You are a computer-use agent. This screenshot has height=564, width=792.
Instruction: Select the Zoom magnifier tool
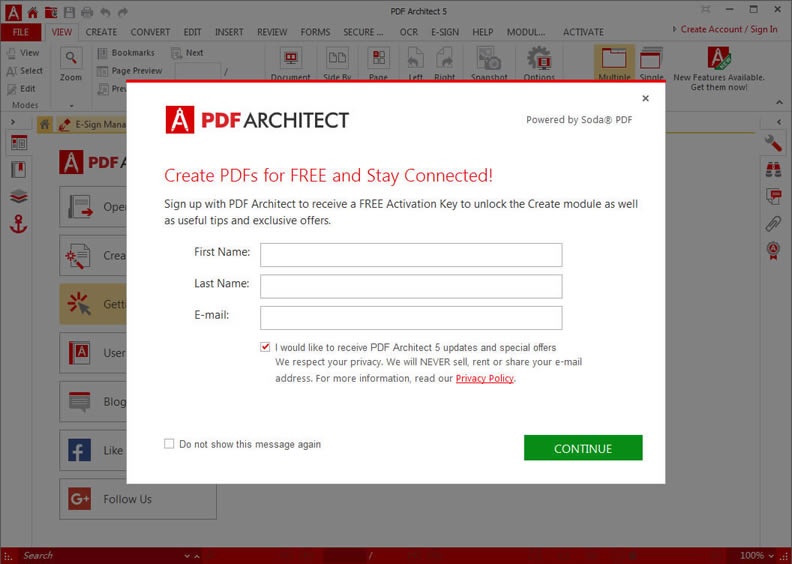71,59
